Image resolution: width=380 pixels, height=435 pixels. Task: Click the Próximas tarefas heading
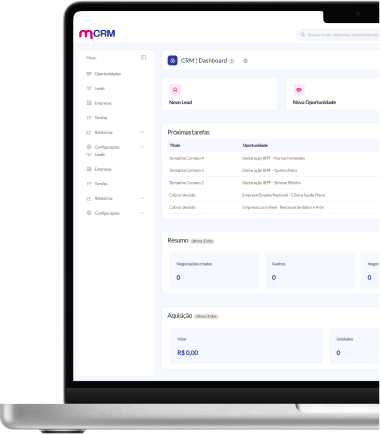189,132
